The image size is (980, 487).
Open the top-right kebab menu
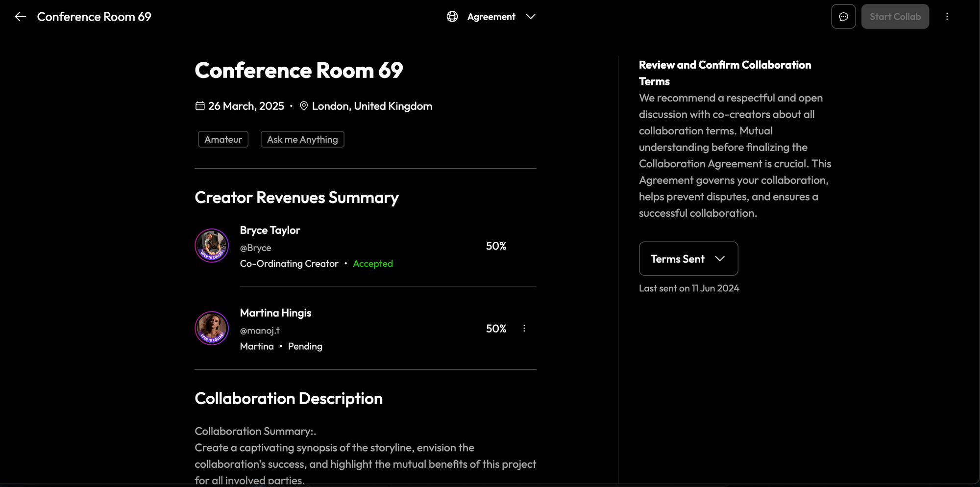[947, 17]
